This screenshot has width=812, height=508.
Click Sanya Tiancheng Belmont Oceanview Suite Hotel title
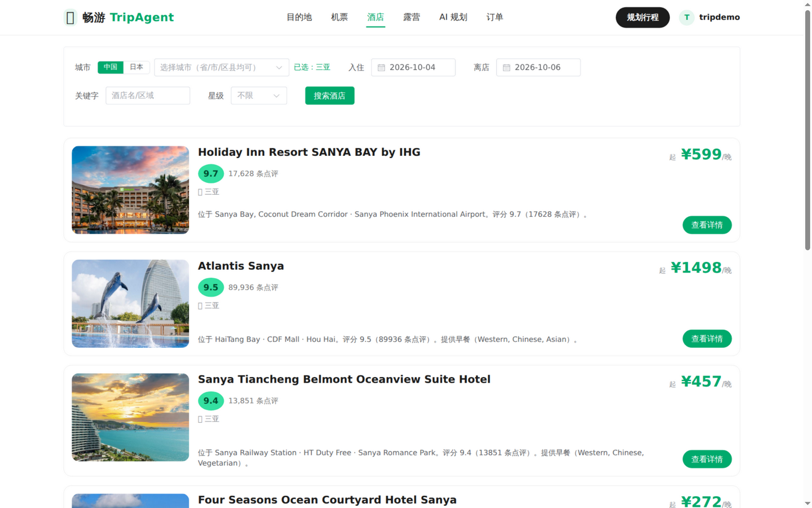(344, 379)
